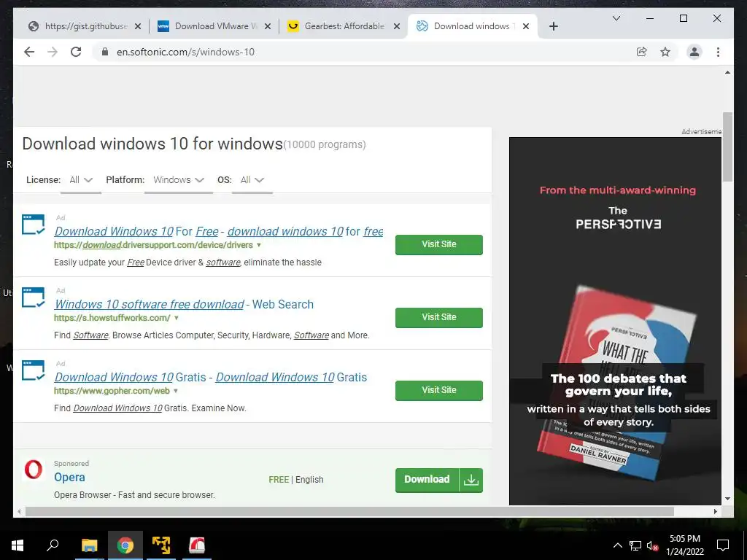The image size is (747, 560).
Task: Click the yellow taskbar app icon
Action: click(x=161, y=545)
